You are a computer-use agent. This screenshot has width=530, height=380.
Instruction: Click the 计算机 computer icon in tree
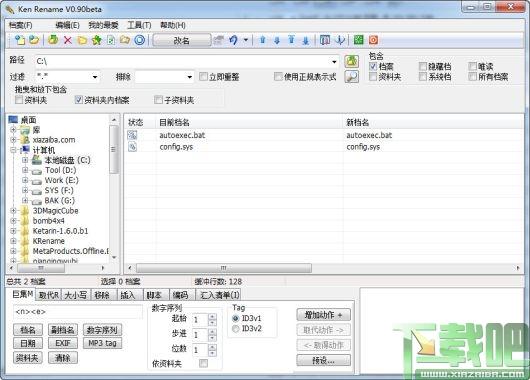[x=25, y=149]
